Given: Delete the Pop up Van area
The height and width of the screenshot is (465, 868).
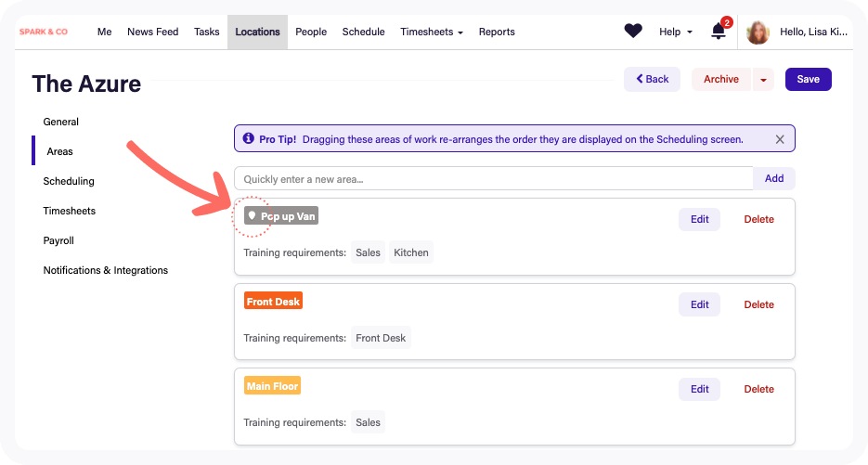Looking at the screenshot, I should (758, 219).
